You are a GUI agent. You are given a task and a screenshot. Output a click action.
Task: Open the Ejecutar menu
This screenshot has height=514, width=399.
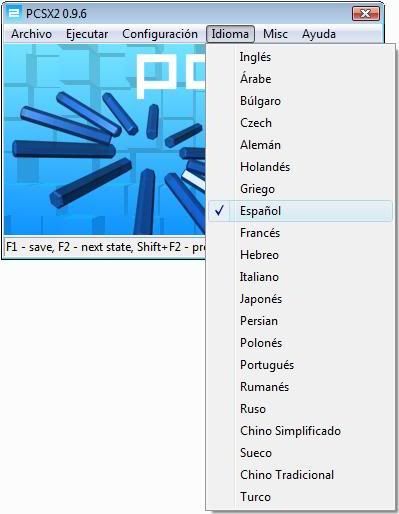point(87,34)
